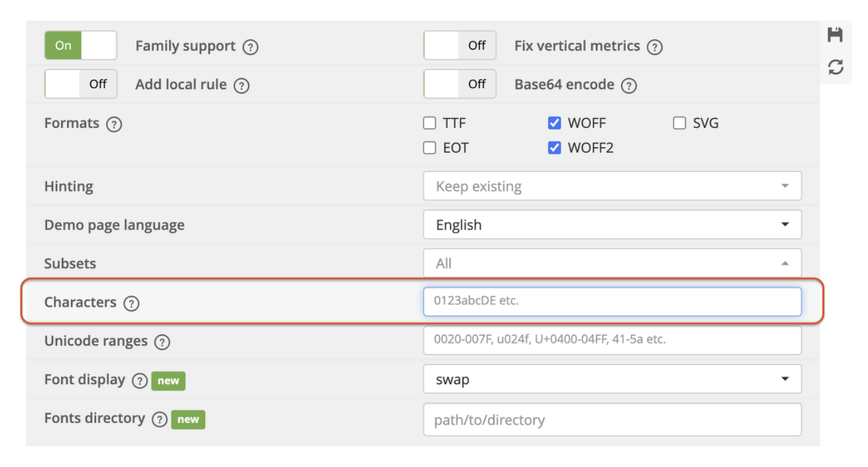Turn off the Family support toggle
This screenshot has width=868, height=467.
(x=80, y=46)
